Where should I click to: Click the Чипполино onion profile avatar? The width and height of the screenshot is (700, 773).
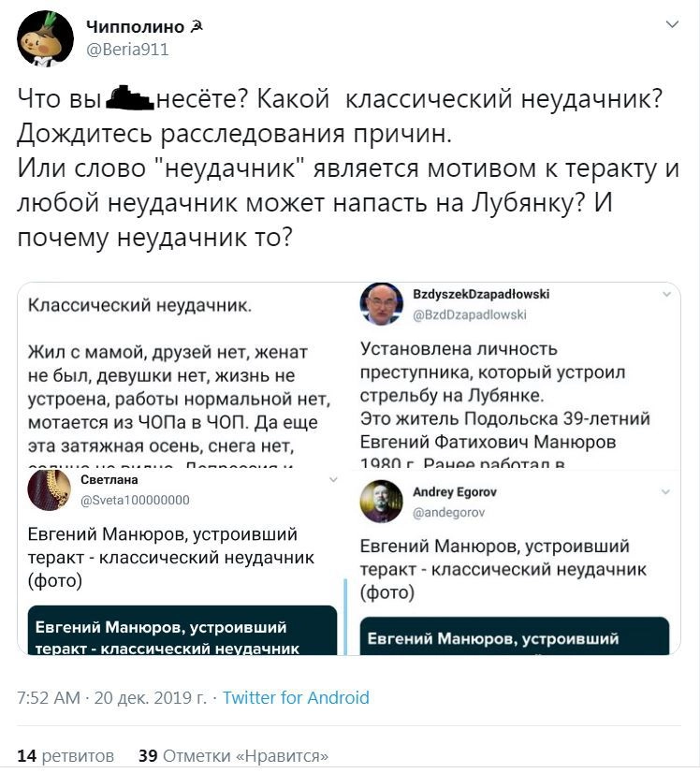(45, 38)
